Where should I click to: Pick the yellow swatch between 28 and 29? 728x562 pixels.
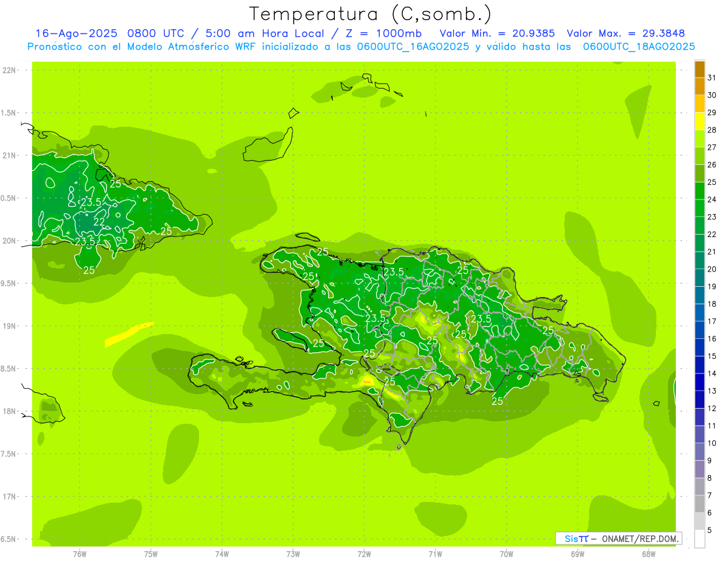pyautogui.click(x=699, y=121)
